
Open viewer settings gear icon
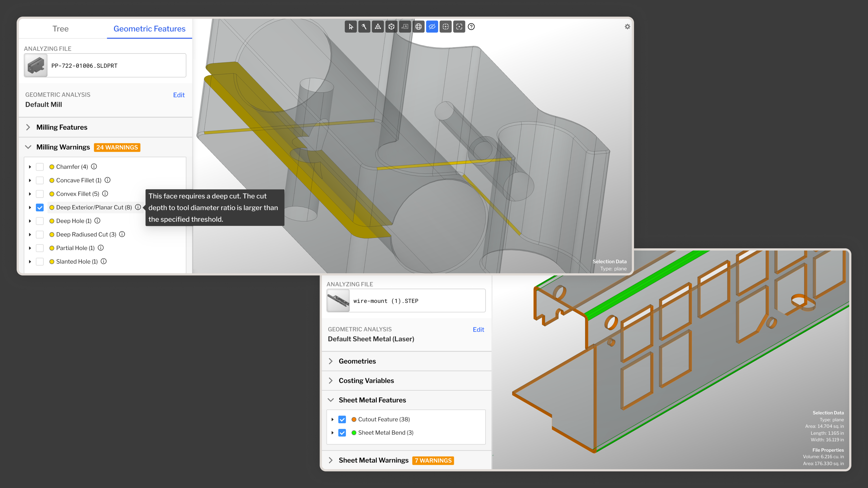[627, 27]
